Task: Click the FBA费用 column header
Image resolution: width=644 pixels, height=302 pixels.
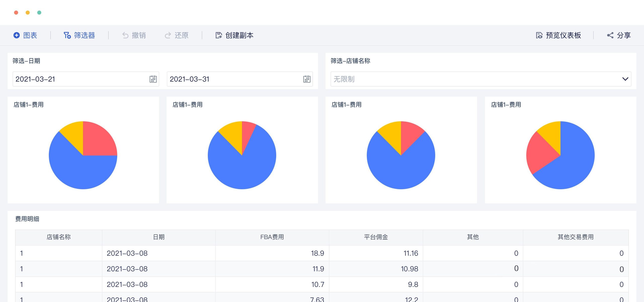Action: click(x=272, y=237)
